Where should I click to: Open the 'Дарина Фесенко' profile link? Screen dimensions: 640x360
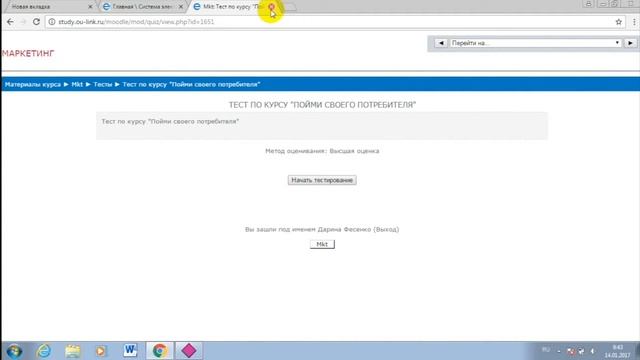click(x=344, y=229)
